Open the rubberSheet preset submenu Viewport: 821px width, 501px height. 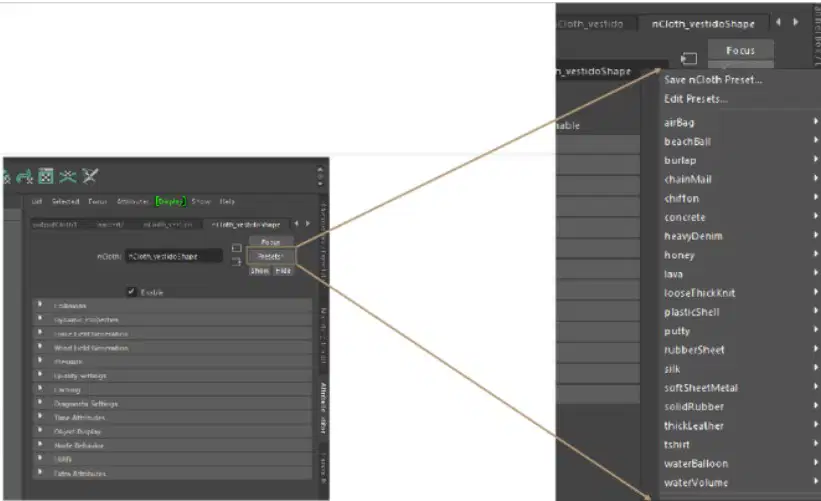[x=740, y=350]
